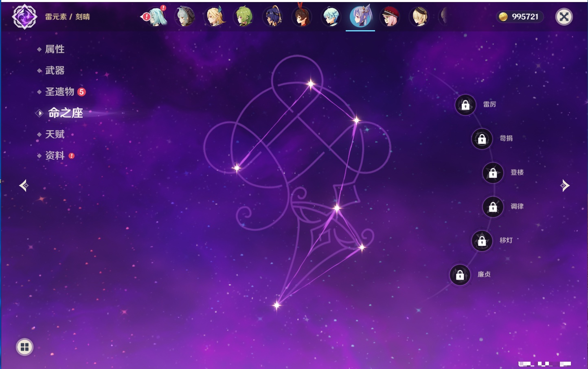Switch to Candace's dark blue-haired portrait
This screenshot has height=369, width=588.
point(273,17)
